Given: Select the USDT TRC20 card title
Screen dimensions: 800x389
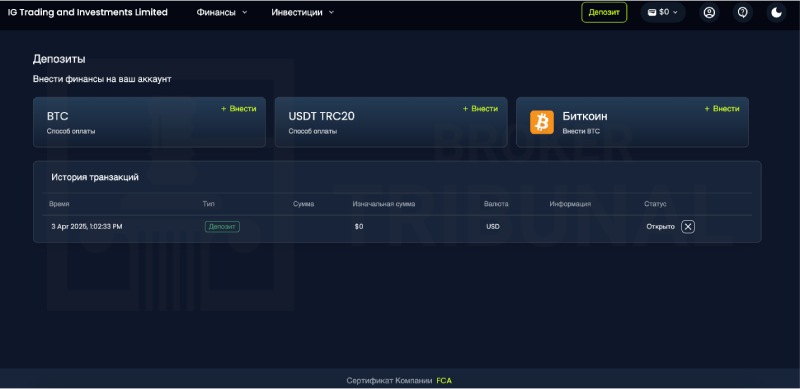Looking at the screenshot, I should [321, 116].
